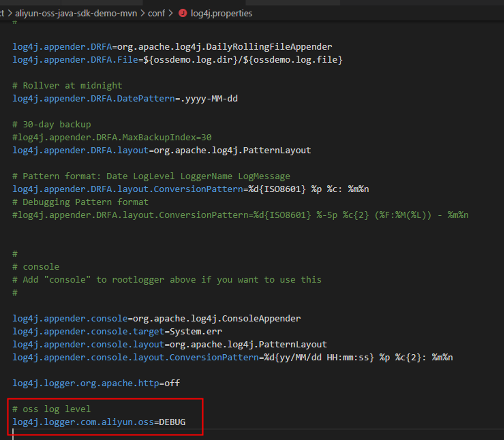Open the conf folder breadcrumb
This screenshot has height=440, width=504.
click(156, 13)
